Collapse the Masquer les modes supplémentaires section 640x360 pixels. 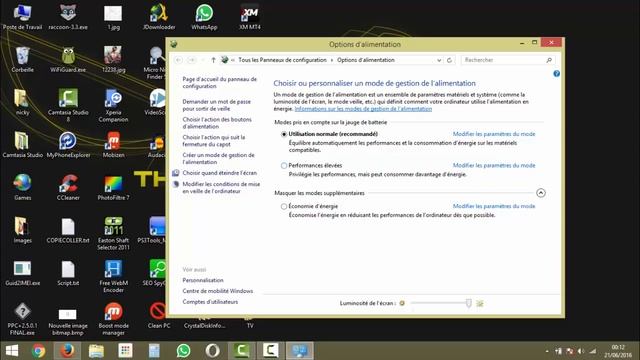540,193
